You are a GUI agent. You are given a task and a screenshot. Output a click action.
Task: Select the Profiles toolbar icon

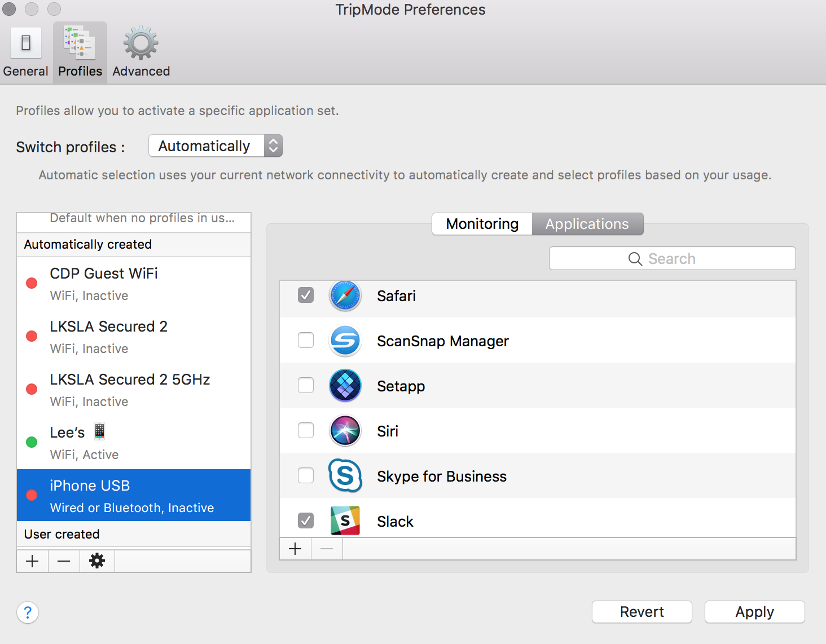pos(80,52)
